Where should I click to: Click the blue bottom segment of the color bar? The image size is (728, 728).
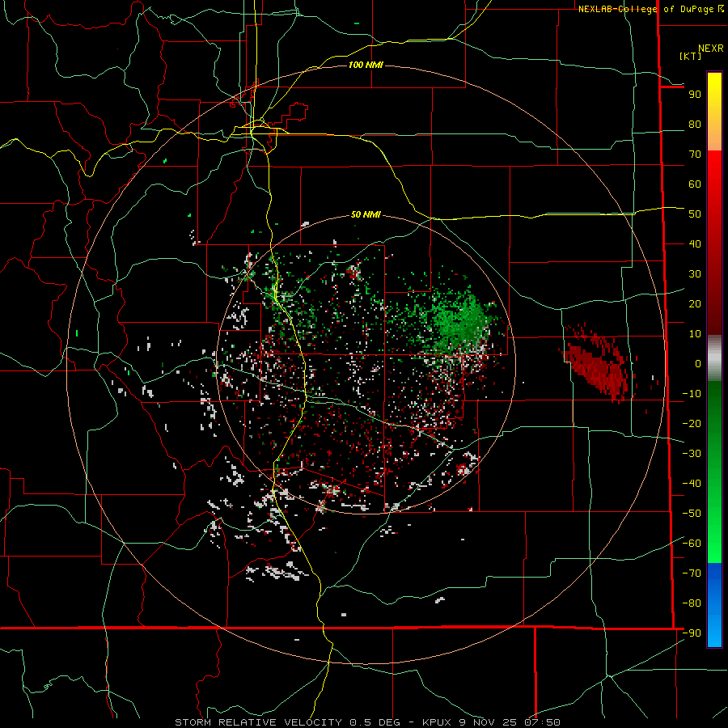(714, 605)
